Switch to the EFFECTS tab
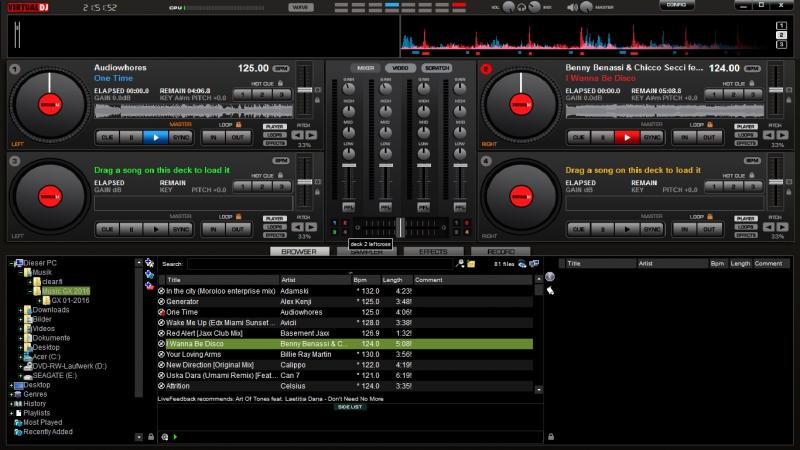Image resolution: width=800 pixels, height=450 pixels. pos(433,252)
